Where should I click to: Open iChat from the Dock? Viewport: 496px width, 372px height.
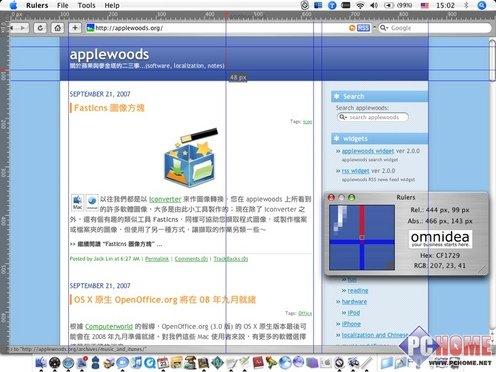click(123, 363)
